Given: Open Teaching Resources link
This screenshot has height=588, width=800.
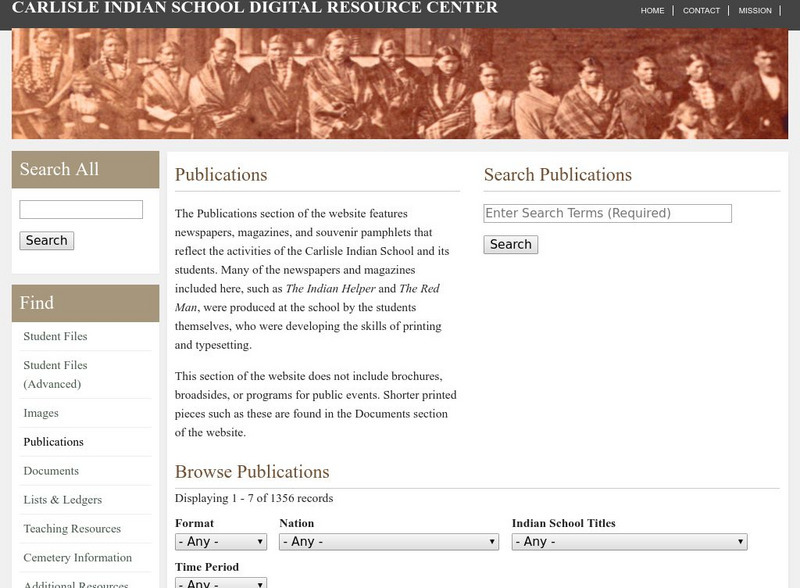Looking at the screenshot, I should coord(72,528).
